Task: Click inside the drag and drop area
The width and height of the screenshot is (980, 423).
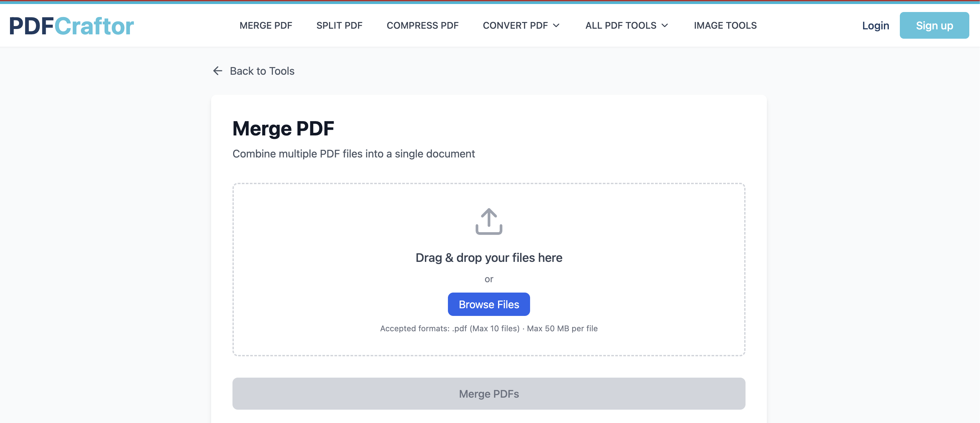Action: (x=489, y=270)
